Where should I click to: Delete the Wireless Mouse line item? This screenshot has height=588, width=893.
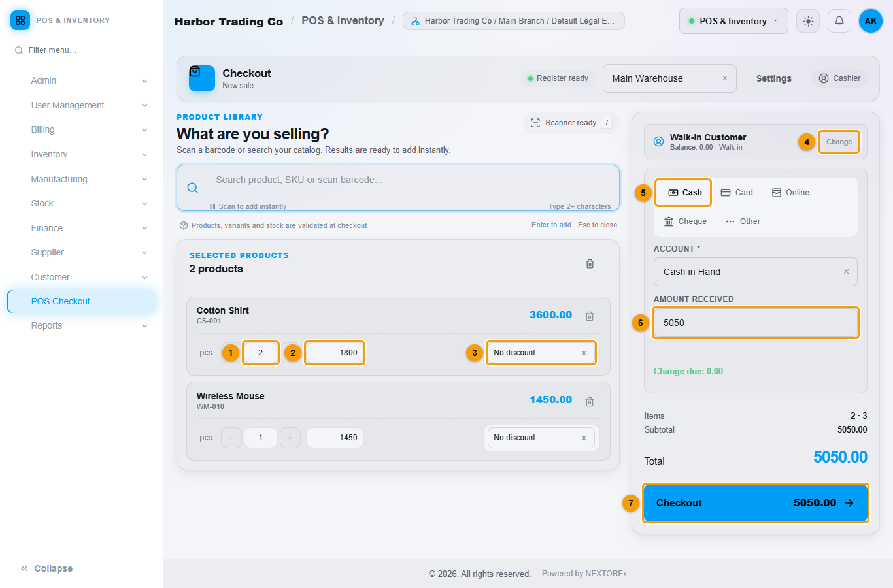pyautogui.click(x=590, y=401)
